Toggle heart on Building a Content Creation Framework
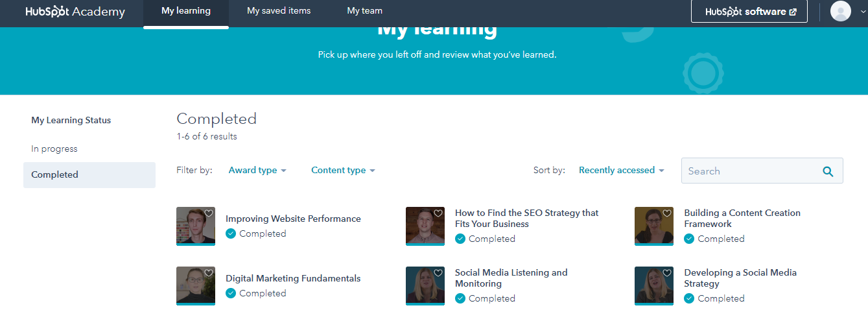Screen dimensions: 868x334 click(x=667, y=213)
